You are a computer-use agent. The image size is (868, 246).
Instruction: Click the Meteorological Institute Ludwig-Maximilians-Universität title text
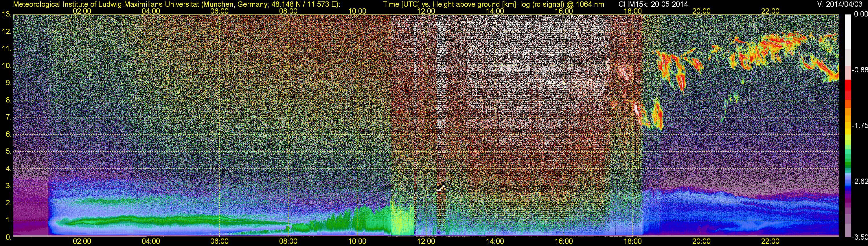(x=176, y=5)
